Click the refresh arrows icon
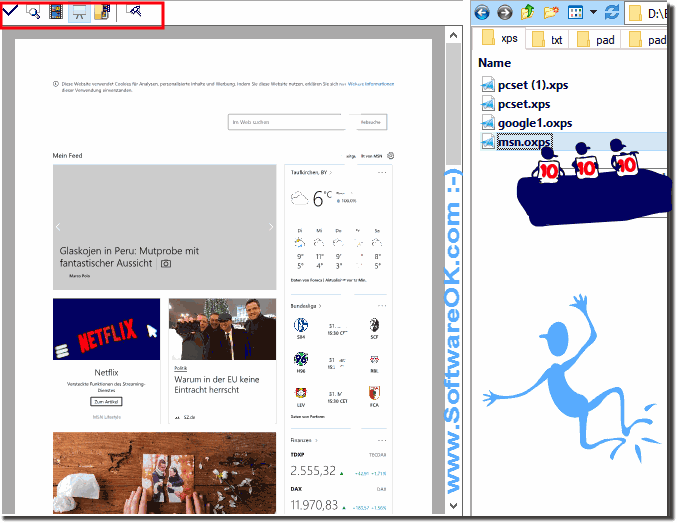This screenshot has height=523, width=677. point(612,12)
